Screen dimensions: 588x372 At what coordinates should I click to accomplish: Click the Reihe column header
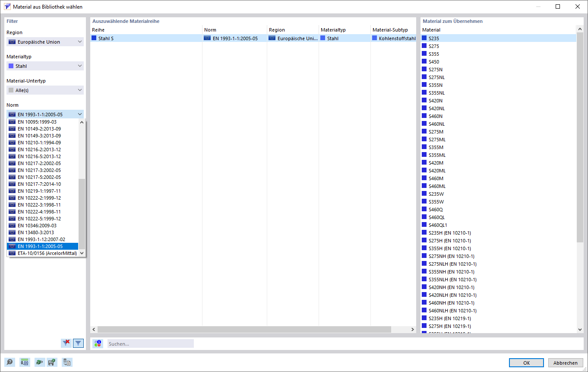pos(146,30)
